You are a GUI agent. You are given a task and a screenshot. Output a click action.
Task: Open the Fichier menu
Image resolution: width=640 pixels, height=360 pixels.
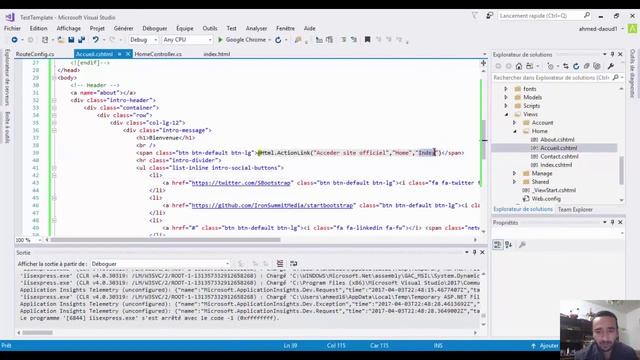(x=12, y=28)
